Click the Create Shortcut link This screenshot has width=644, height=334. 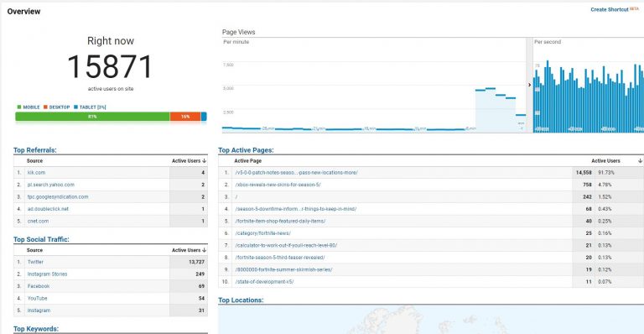(610, 9)
